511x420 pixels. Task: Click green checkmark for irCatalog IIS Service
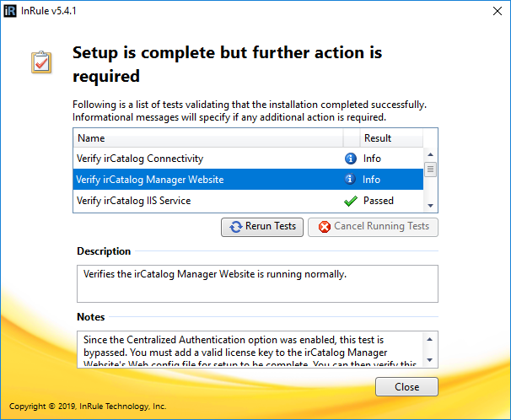pyautogui.click(x=351, y=201)
